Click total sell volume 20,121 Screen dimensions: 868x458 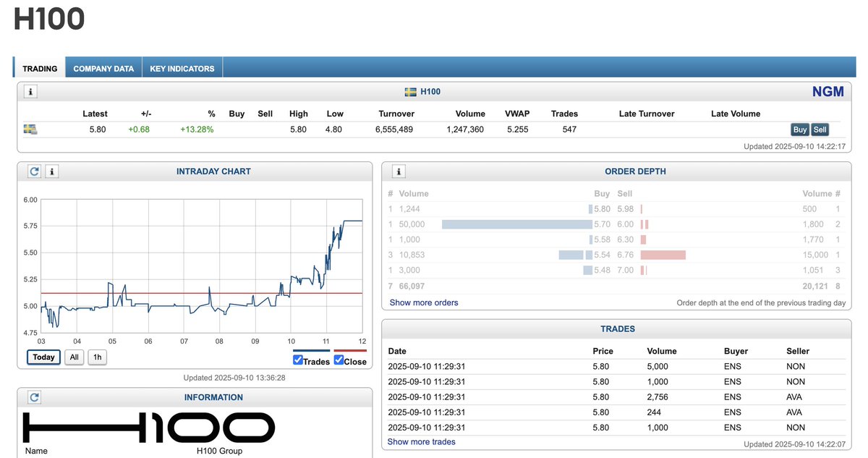(x=815, y=287)
